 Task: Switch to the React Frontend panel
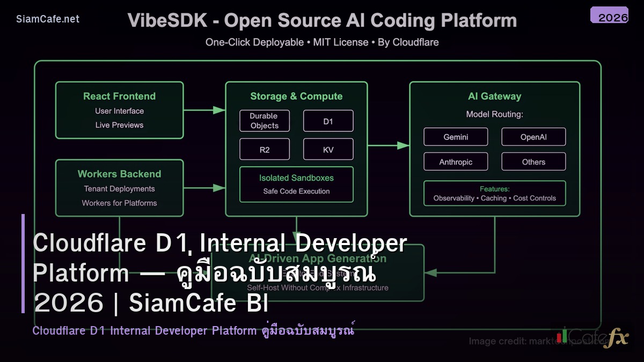pyautogui.click(x=119, y=96)
